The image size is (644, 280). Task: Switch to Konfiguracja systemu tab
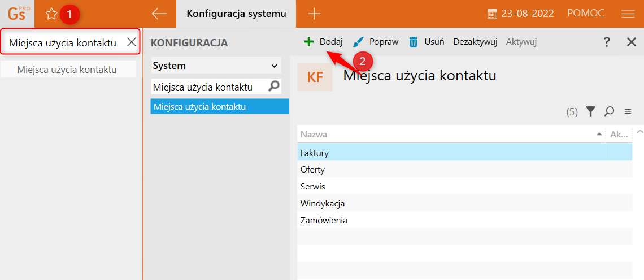click(x=236, y=14)
